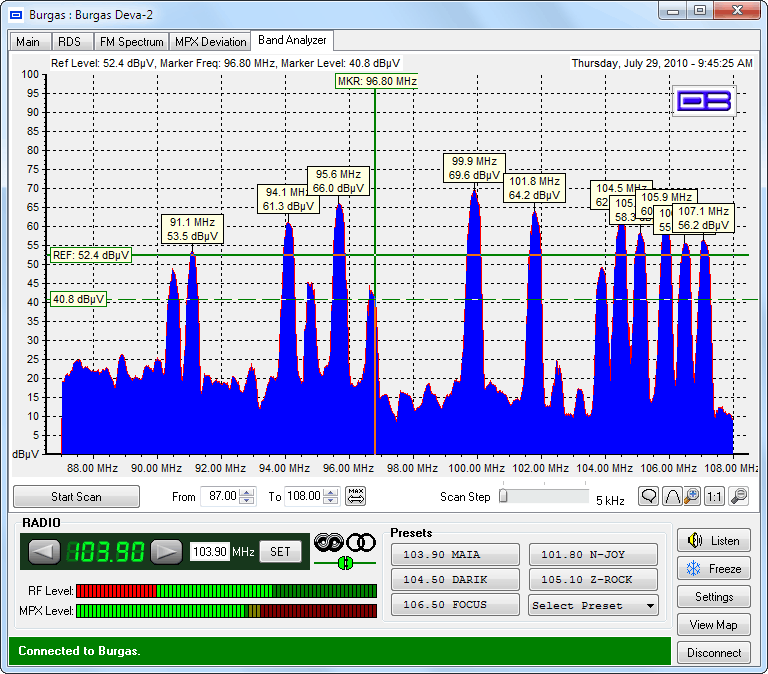Increase the From frequency with up spinner
The image size is (768, 674).
click(247, 491)
